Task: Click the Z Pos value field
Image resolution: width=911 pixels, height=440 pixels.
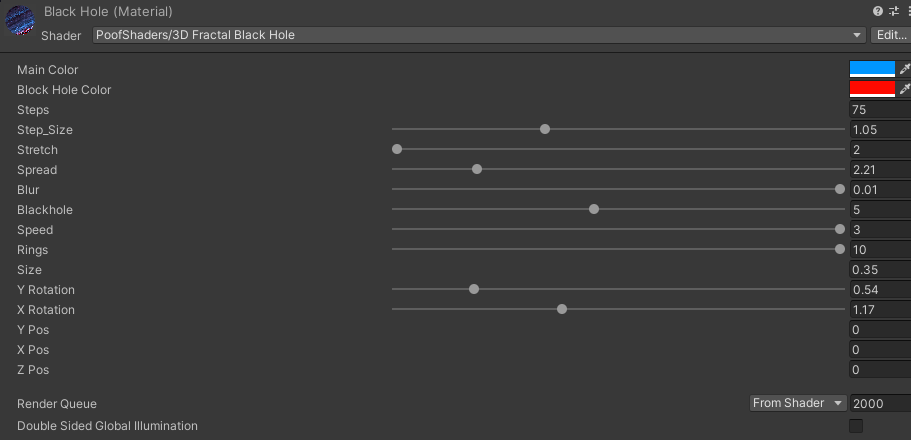Action: click(879, 370)
